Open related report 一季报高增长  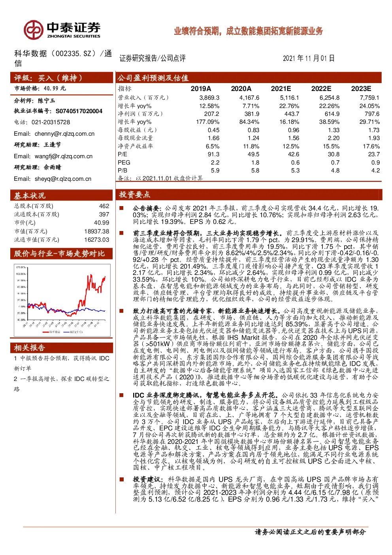61,384
